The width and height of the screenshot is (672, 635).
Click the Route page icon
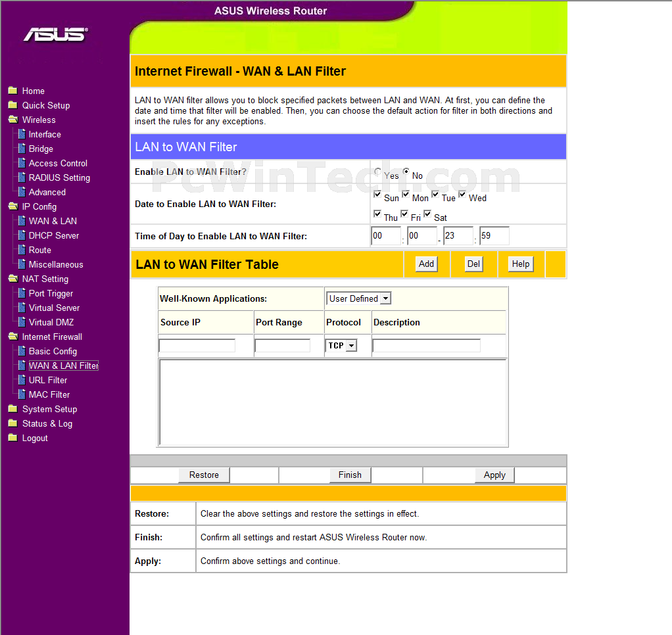pyautogui.click(x=22, y=250)
